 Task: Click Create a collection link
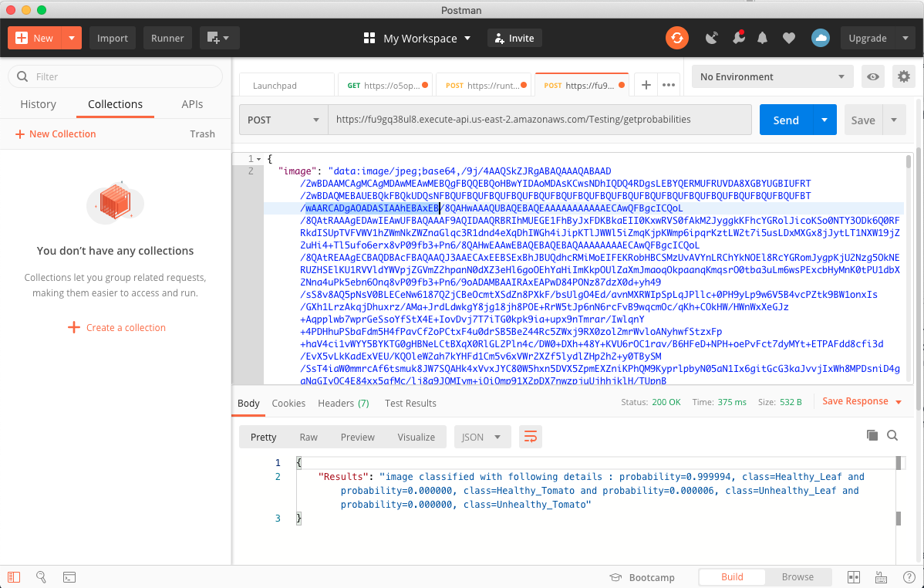click(x=116, y=327)
